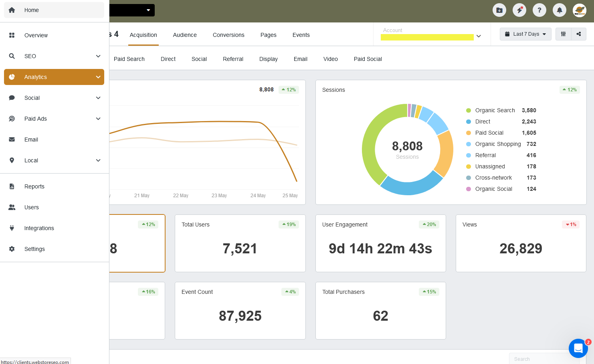Image resolution: width=594 pixels, height=364 pixels.
Task: Collapse the Local sidebar section
Action: [x=54, y=160]
